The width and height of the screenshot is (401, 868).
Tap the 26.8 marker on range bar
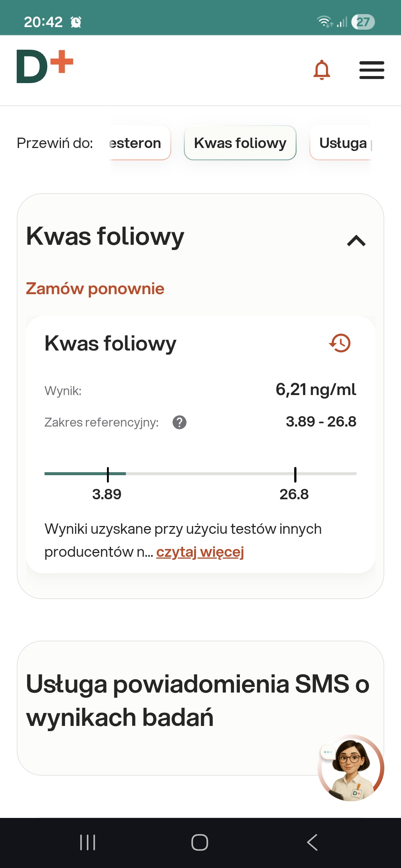[x=295, y=474]
